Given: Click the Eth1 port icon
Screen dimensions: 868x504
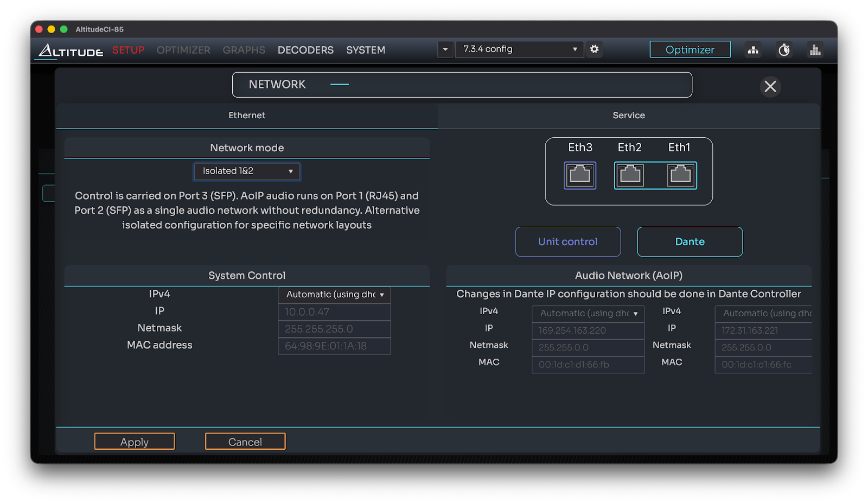Looking at the screenshot, I should [680, 175].
